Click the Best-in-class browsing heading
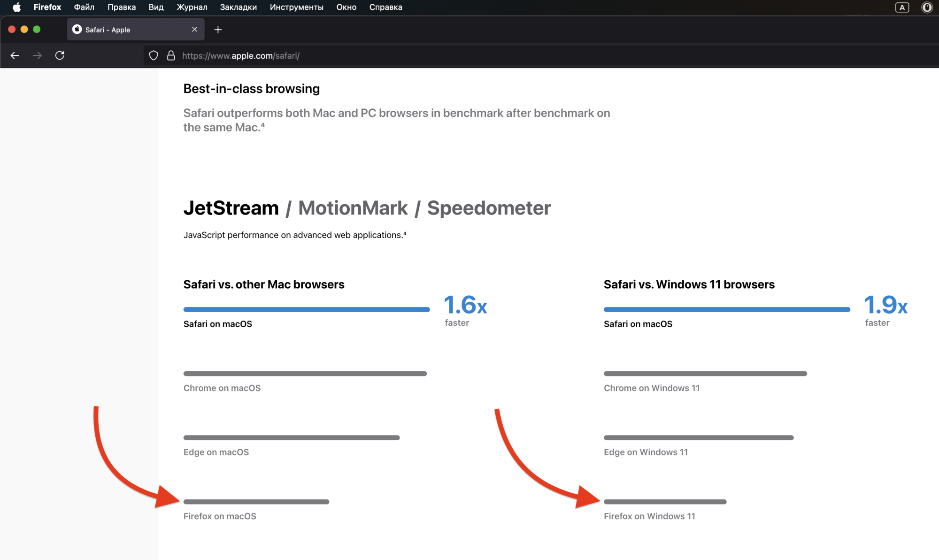The image size is (939, 560). pos(252,89)
